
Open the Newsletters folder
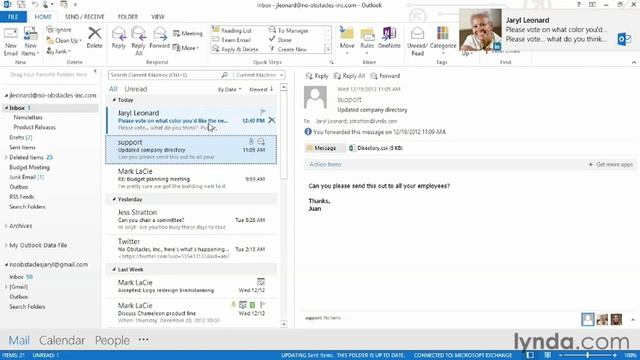[28, 118]
